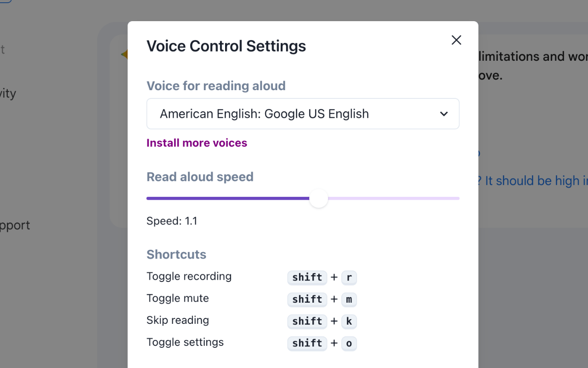Viewport: 588px width, 368px height.
Task: Click the chevron on the voice selector
Action: (444, 114)
